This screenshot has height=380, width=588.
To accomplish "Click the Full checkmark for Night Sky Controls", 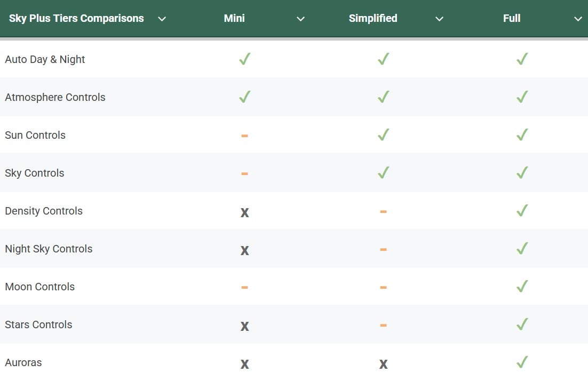I will tap(522, 249).
